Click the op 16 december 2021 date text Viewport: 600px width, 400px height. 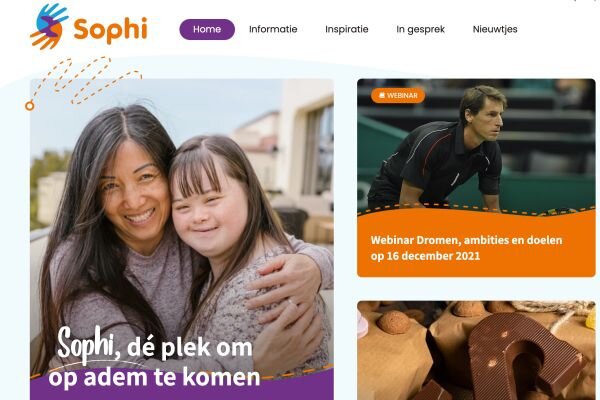click(425, 256)
